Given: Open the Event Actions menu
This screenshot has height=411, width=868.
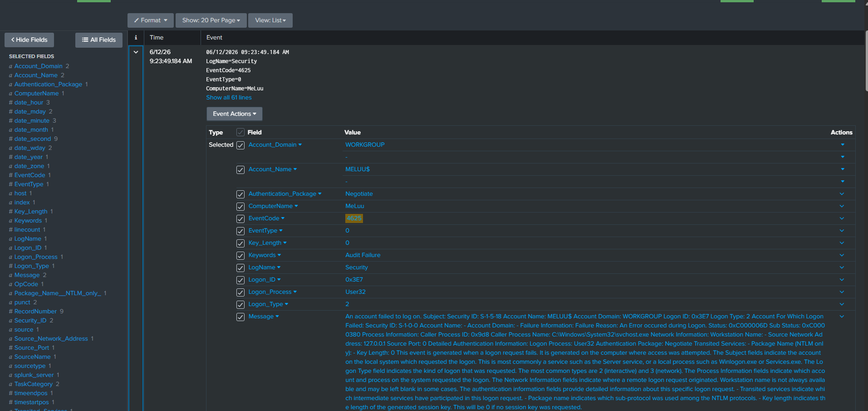Looking at the screenshot, I should [x=235, y=114].
